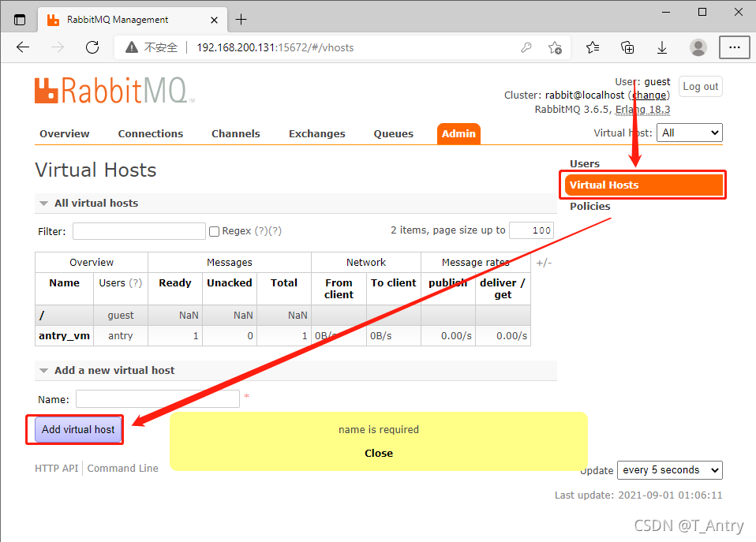Click the RabbitMQ logo
The image size is (756, 542).
(114, 90)
